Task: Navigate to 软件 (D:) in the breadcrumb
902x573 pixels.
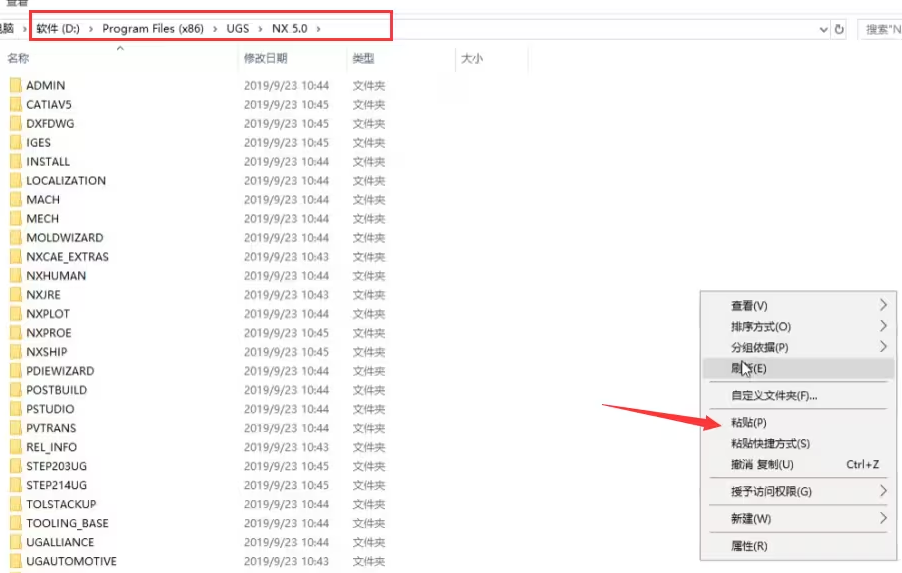Action: pyautogui.click(x=58, y=29)
